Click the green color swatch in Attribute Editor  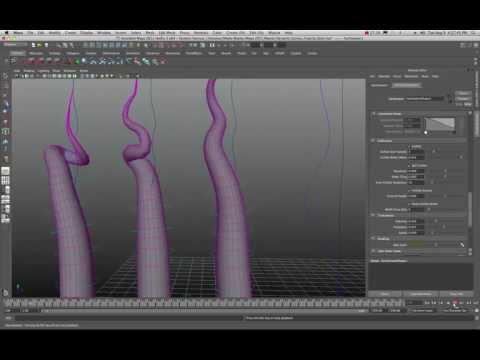click(416, 245)
